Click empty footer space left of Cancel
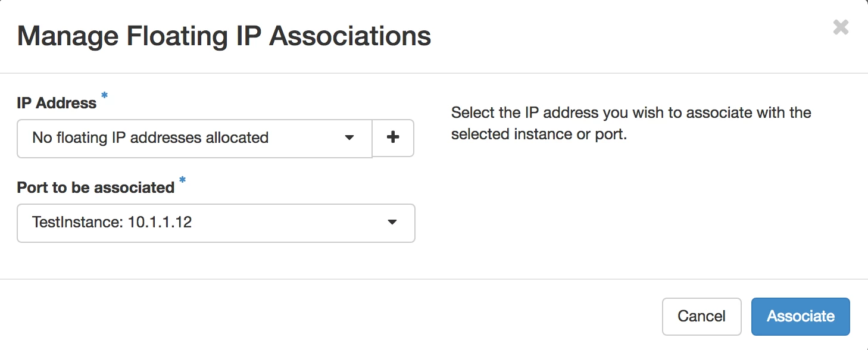The width and height of the screenshot is (868, 350). 357,316
